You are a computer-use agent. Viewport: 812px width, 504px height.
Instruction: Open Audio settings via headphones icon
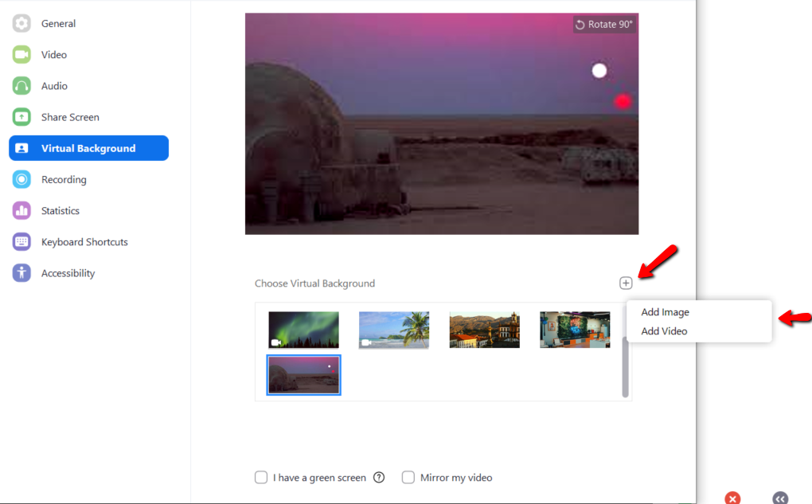point(21,86)
